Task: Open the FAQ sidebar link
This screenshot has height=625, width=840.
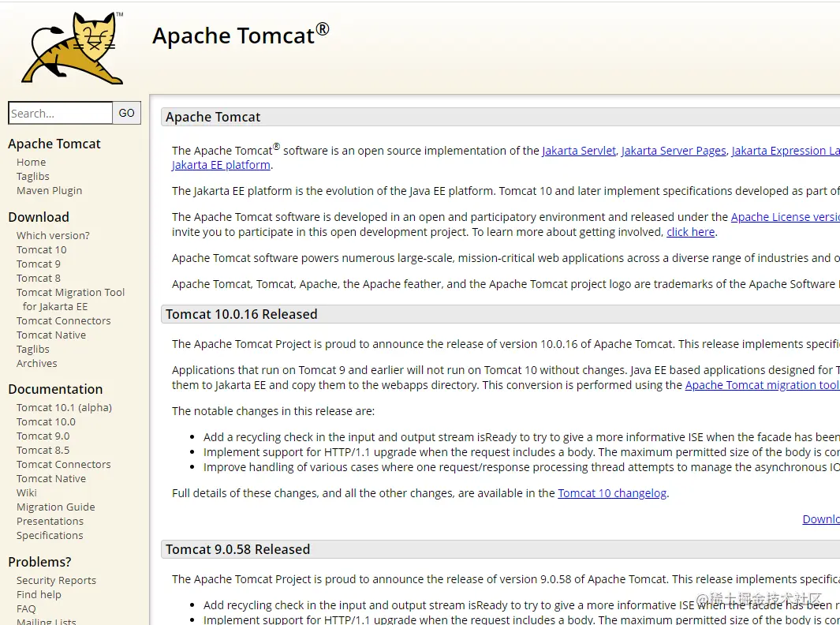Action: [26, 609]
